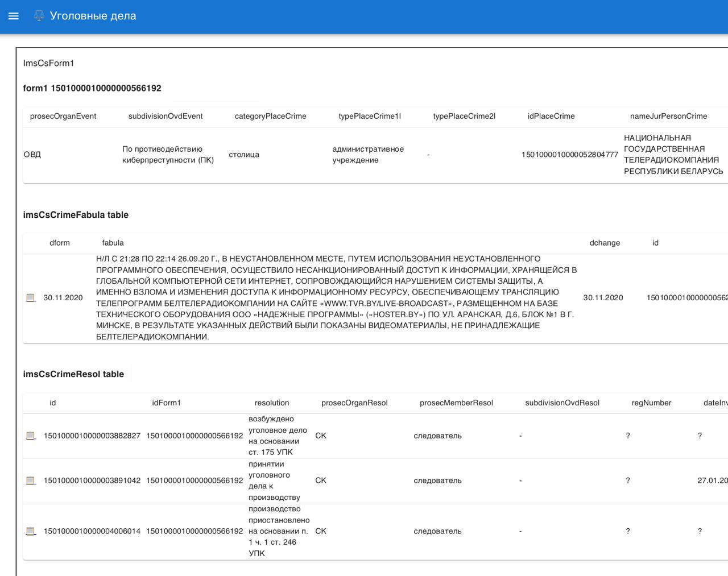Select the categoryPlaceCrime column header
The height and width of the screenshot is (576, 728).
(271, 116)
